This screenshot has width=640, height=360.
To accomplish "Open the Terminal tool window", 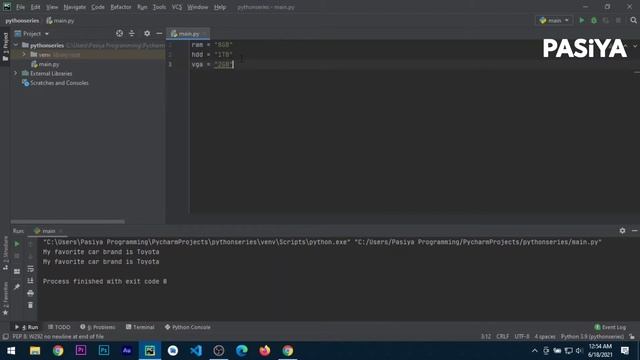I will pos(140,327).
